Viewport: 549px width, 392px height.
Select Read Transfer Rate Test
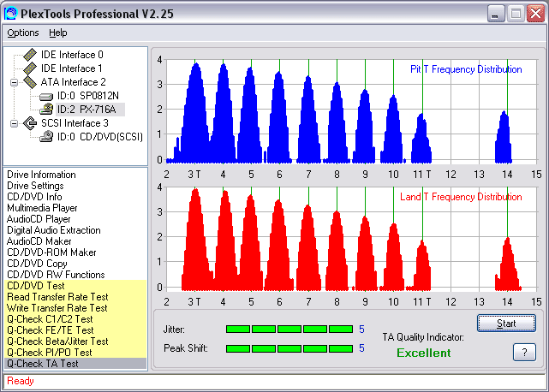[x=75, y=297]
